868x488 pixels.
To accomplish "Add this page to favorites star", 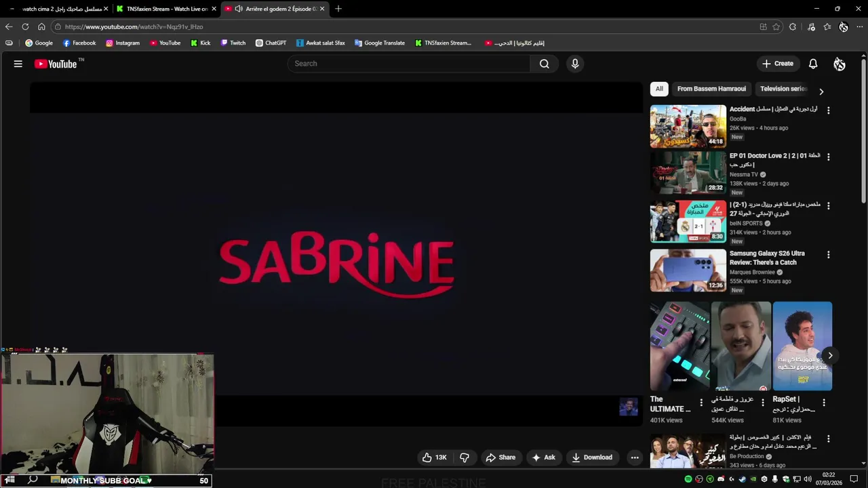I will click(776, 26).
